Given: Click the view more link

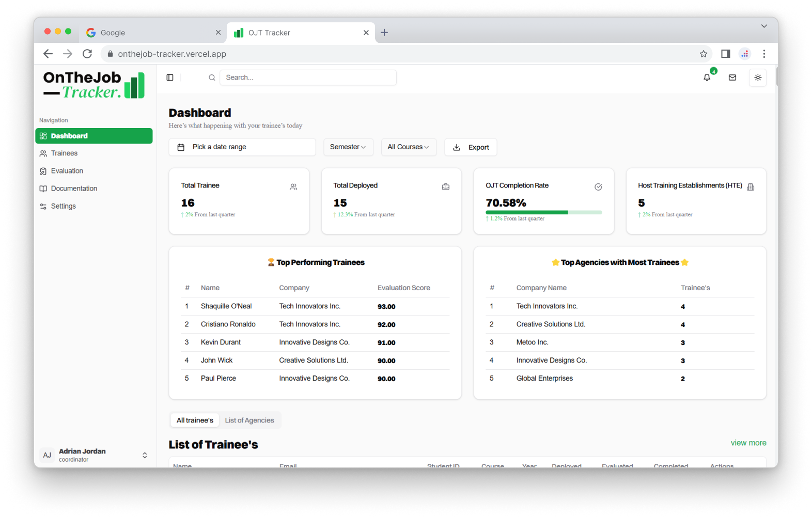Looking at the screenshot, I should pos(748,443).
